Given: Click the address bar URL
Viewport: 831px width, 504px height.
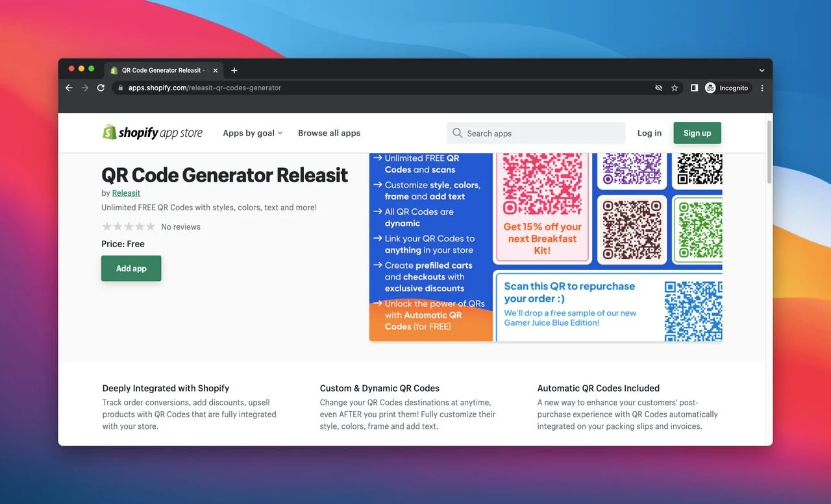Looking at the screenshot, I should click(x=205, y=88).
